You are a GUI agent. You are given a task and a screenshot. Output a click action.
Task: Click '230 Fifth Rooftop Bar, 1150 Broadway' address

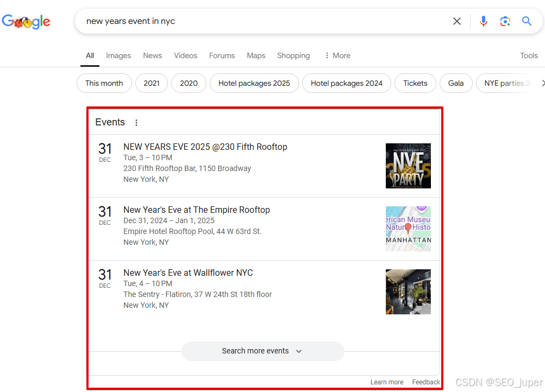187,168
